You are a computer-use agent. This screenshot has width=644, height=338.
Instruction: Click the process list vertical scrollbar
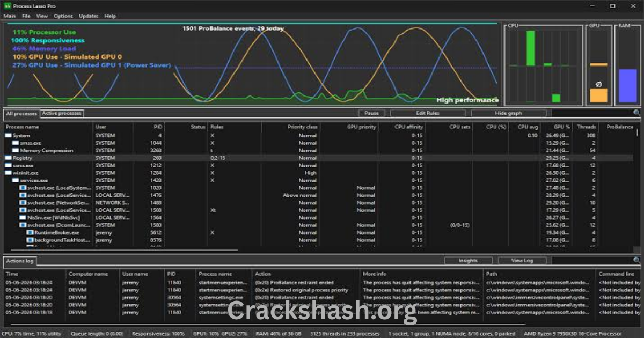pos(638,131)
